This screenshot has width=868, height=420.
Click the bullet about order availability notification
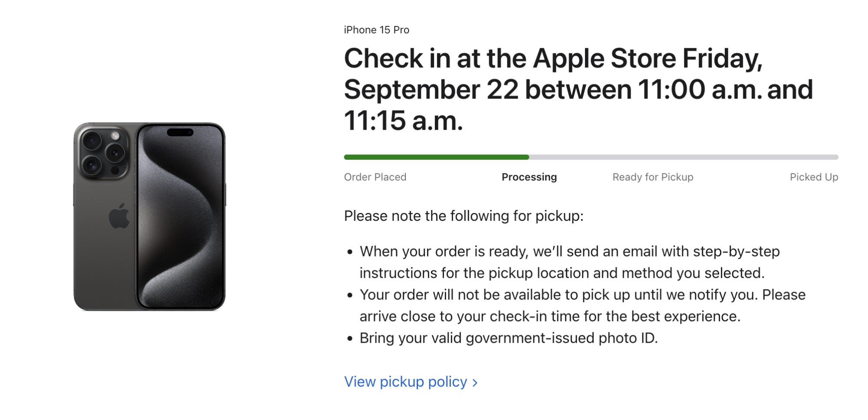pos(582,305)
